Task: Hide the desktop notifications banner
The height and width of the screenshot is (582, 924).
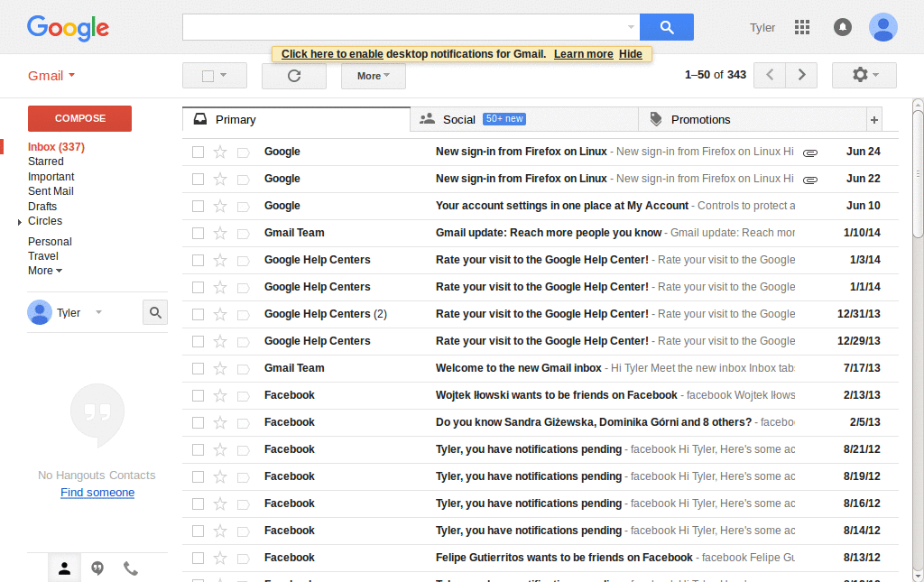Action: tap(630, 54)
